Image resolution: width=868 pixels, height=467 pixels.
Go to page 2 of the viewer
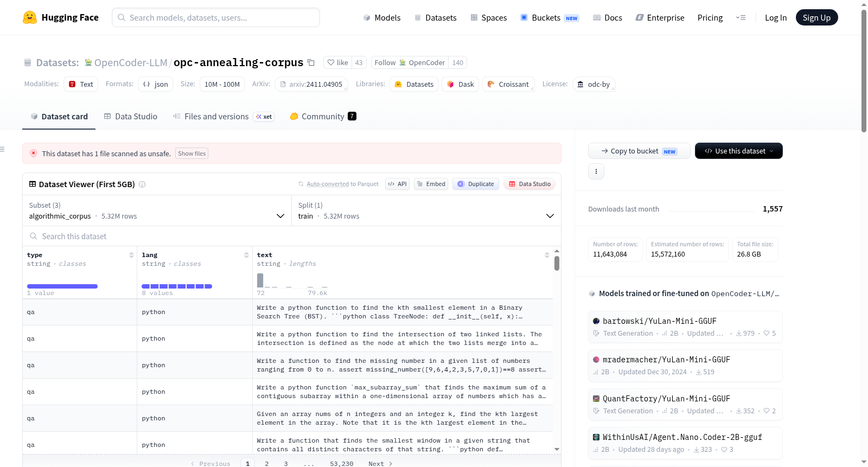click(x=266, y=463)
